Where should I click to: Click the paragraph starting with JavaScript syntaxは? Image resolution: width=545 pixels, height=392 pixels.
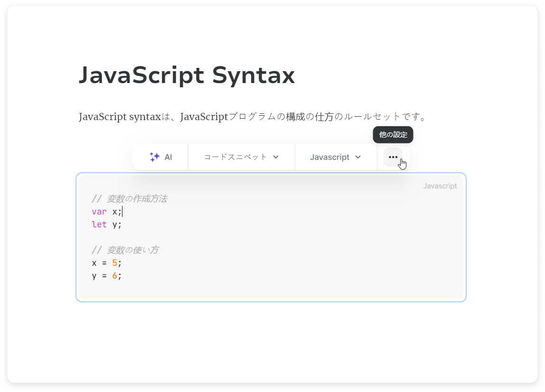[x=253, y=117]
